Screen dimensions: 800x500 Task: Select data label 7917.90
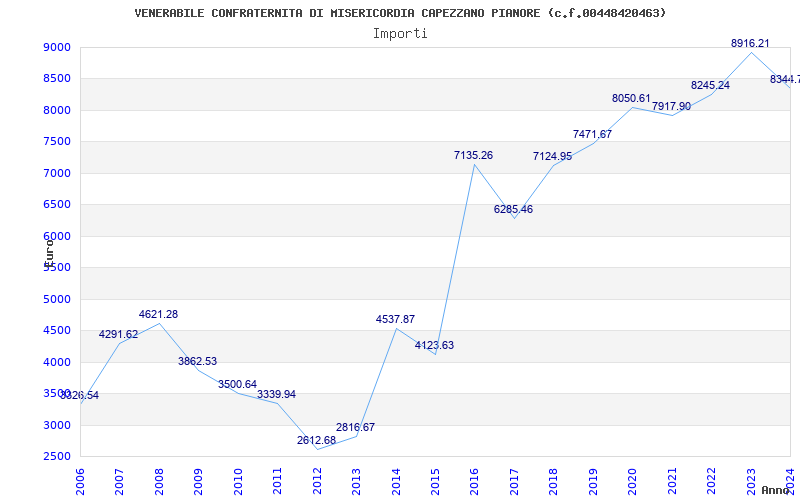[x=671, y=106]
